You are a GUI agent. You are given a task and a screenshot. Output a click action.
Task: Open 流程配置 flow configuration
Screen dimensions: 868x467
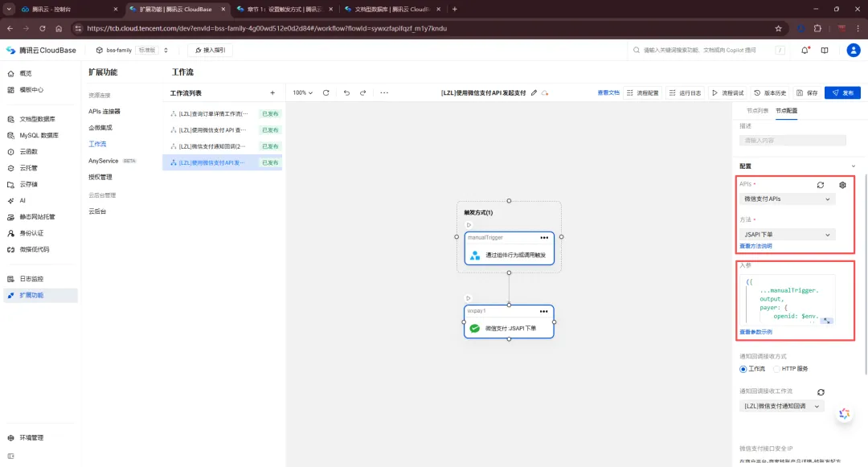click(x=643, y=93)
